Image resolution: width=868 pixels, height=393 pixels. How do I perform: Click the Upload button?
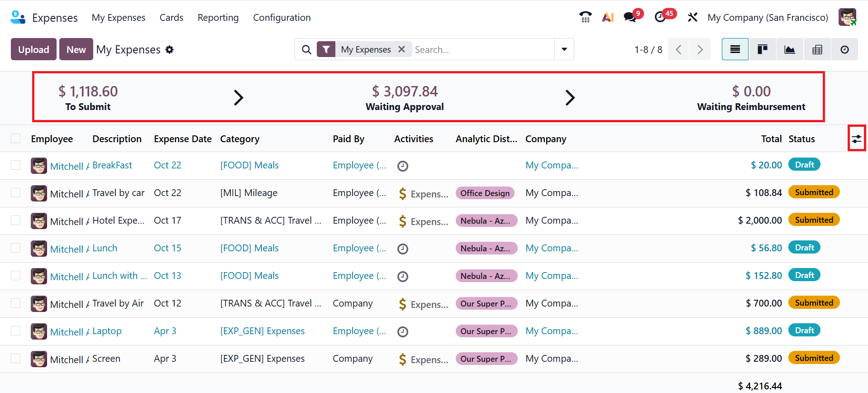[x=33, y=49]
